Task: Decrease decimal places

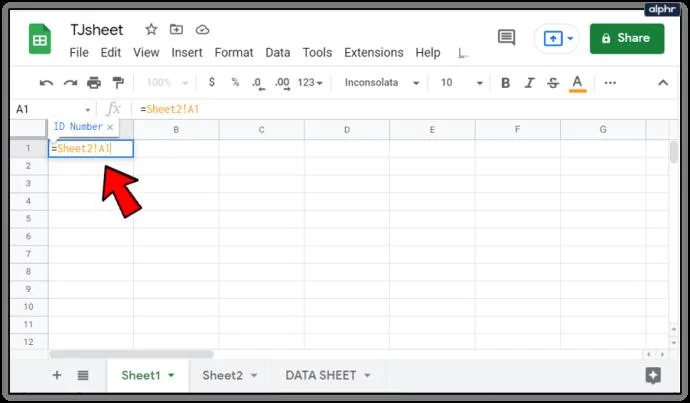Action: point(258,83)
